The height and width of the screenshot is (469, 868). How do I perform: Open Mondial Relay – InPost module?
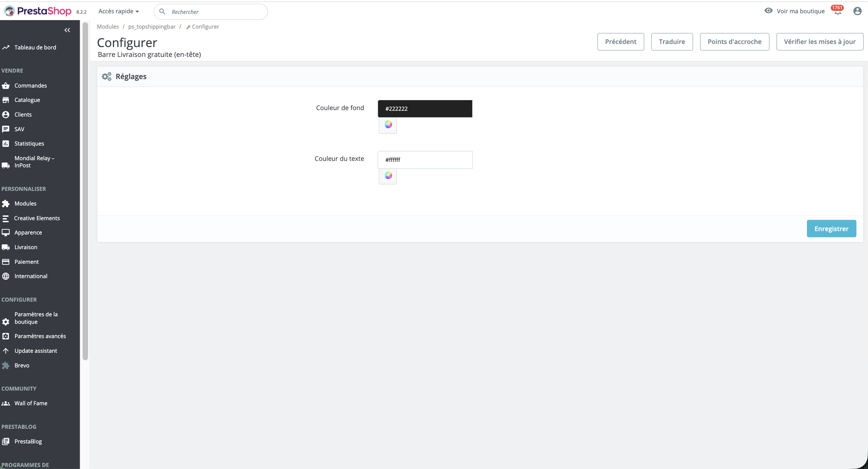(34, 162)
